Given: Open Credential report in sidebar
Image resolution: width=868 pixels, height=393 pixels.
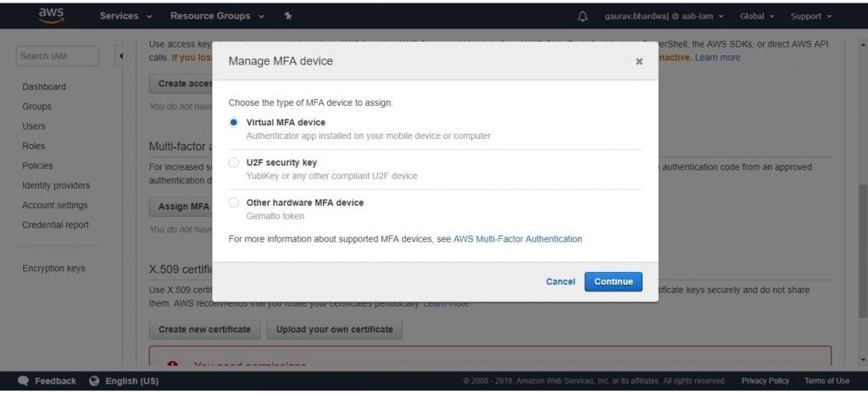Looking at the screenshot, I should click(55, 224).
